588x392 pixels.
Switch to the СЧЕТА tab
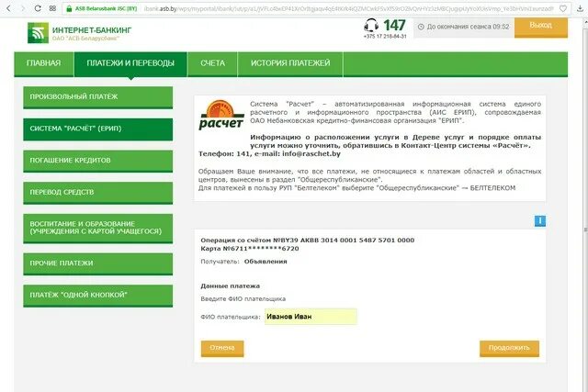[x=212, y=63]
